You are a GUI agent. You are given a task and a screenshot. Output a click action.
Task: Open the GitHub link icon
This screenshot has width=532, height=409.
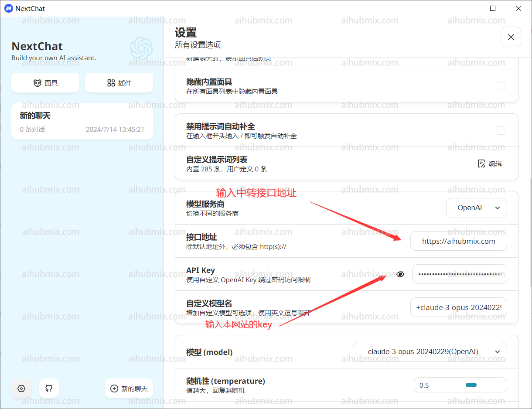tap(49, 388)
